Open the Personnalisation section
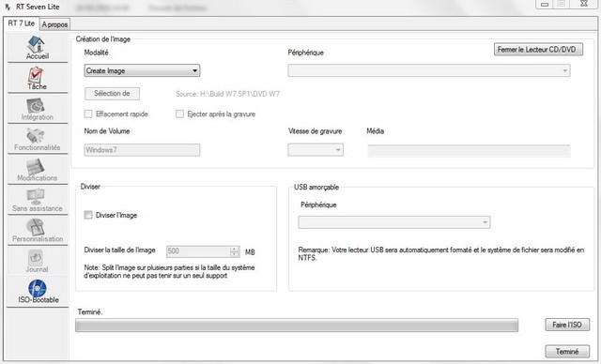This screenshot has height=364, width=601. 38,231
